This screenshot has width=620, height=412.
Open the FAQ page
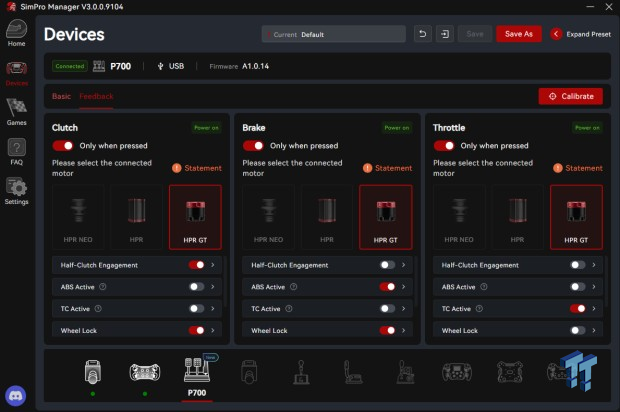coord(16,152)
